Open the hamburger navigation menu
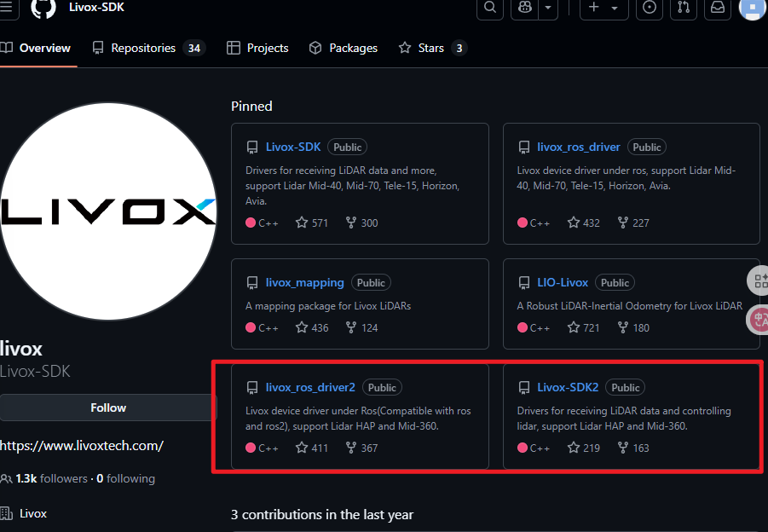Screen dimensions: 768x532 pyautogui.click(x=7, y=8)
